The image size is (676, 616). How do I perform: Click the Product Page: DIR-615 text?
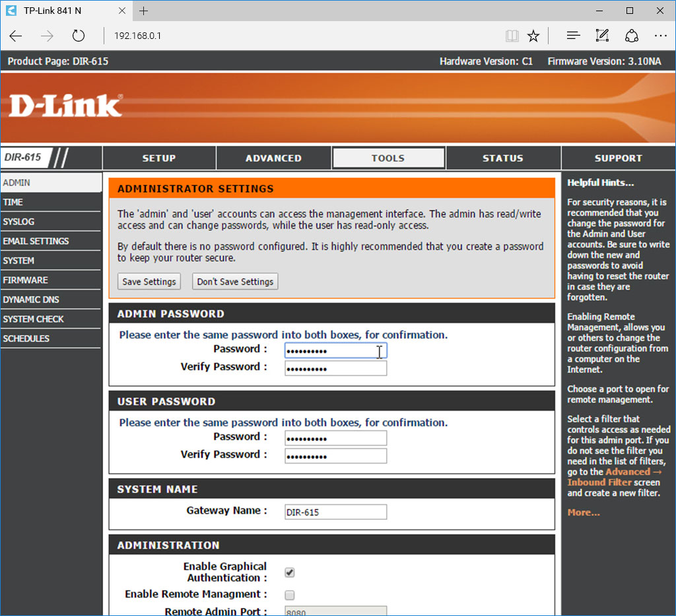(58, 61)
